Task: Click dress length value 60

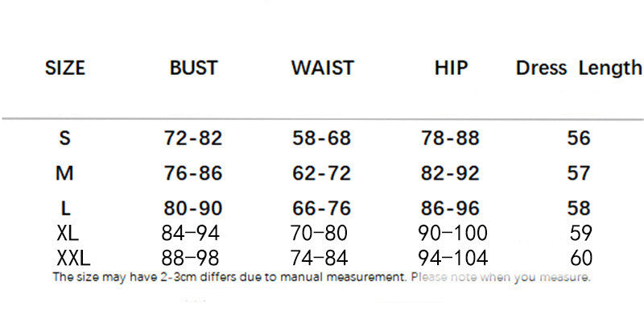Action: (581, 259)
